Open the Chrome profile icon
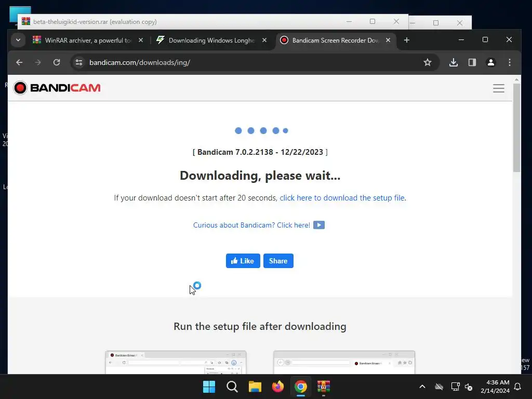 tap(491, 62)
